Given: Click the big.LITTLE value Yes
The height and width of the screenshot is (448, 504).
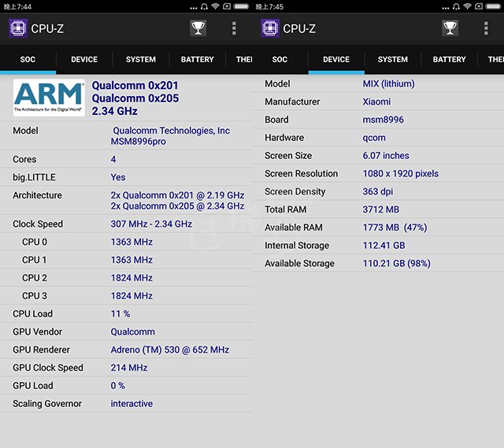Looking at the screenshot, I should (118, 177).
